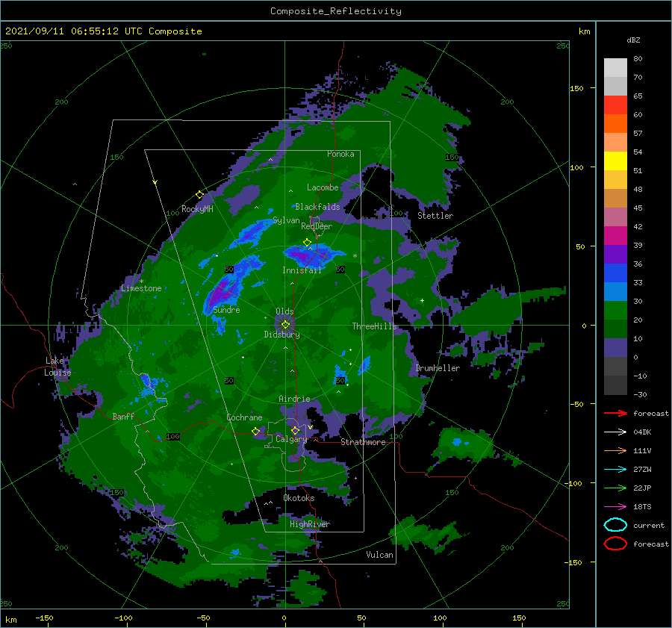672x628 pixels.
Task: Click the orange 111V arrow icon
Action: coord(615,450)
